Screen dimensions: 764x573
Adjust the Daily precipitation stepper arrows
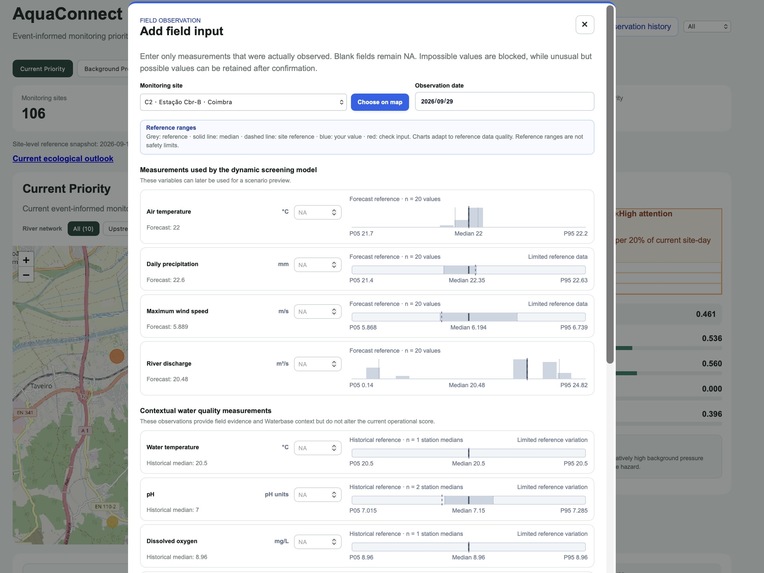334,265
